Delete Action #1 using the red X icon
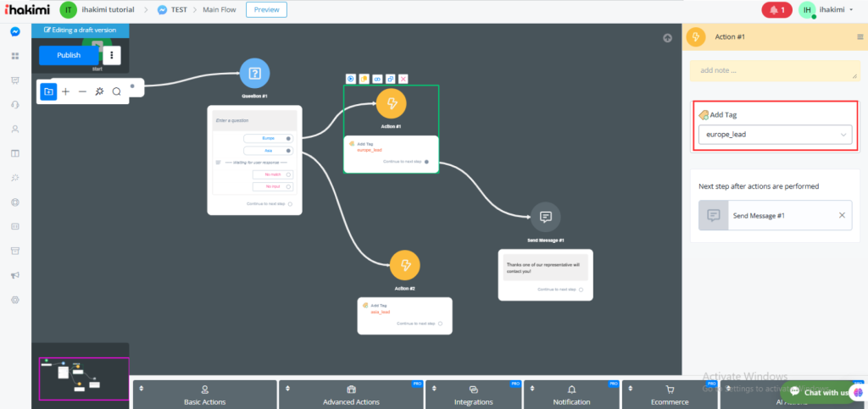 click(x=403, y=79)
